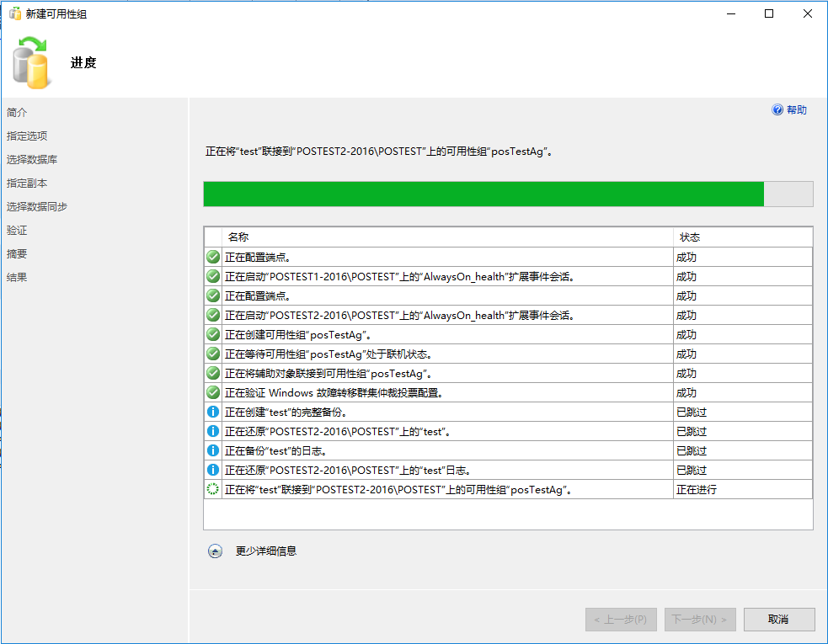Select the 选择数据同步 step in sidebar
Screen dimensions: 828x644
tap(37, 206)
